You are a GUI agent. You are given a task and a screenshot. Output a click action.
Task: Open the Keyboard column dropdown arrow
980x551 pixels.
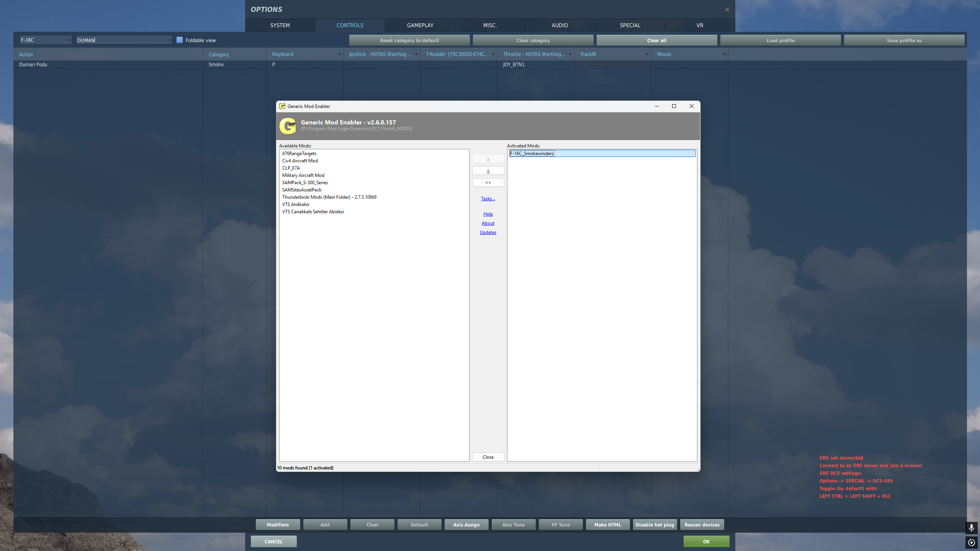tap(339, 54)
